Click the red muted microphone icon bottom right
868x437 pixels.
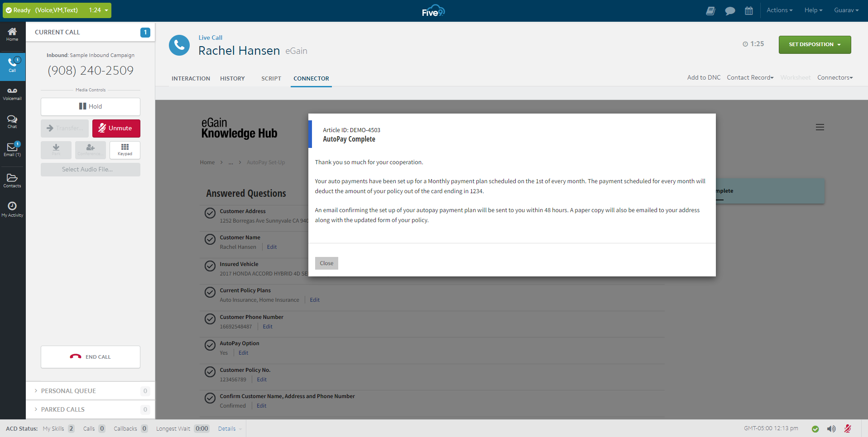848,428
